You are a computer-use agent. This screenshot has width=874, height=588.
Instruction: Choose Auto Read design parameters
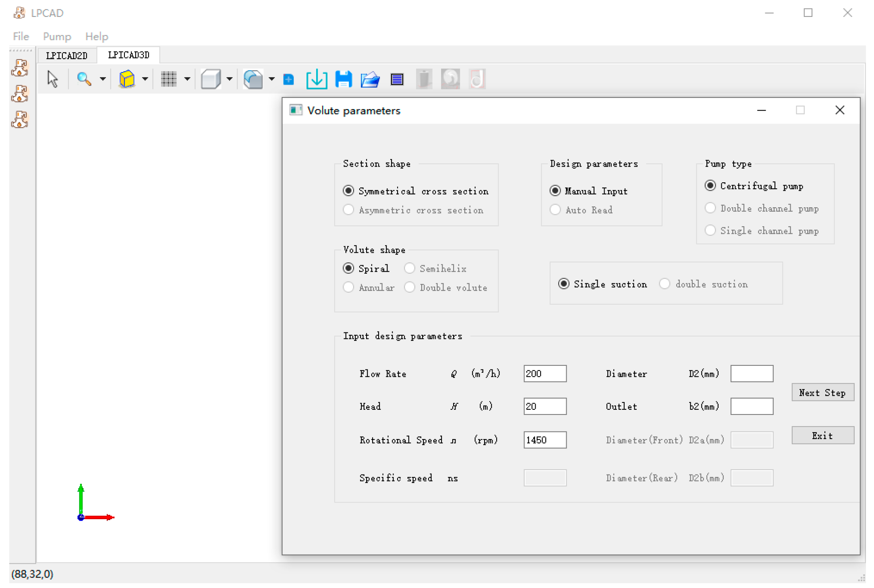(555, 210)
